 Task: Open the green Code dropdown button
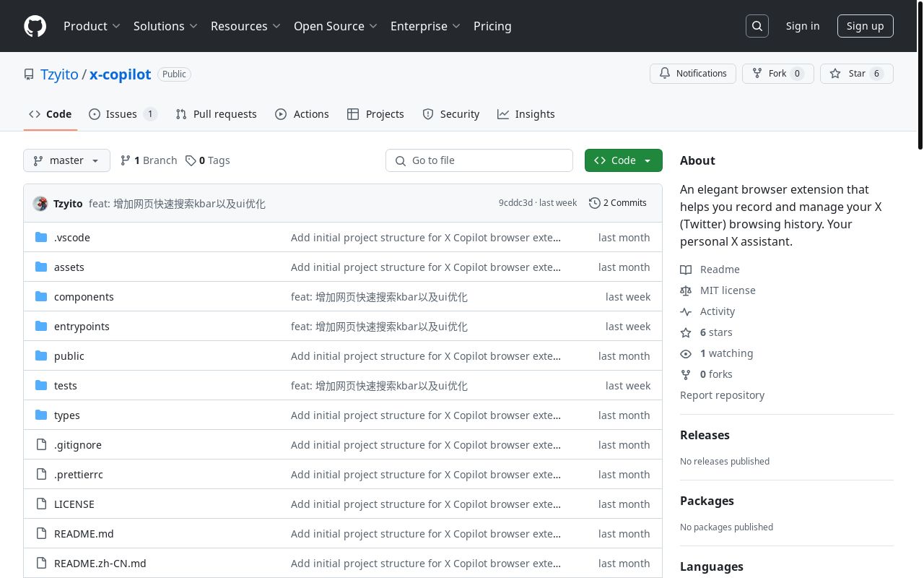pos(623,160)
